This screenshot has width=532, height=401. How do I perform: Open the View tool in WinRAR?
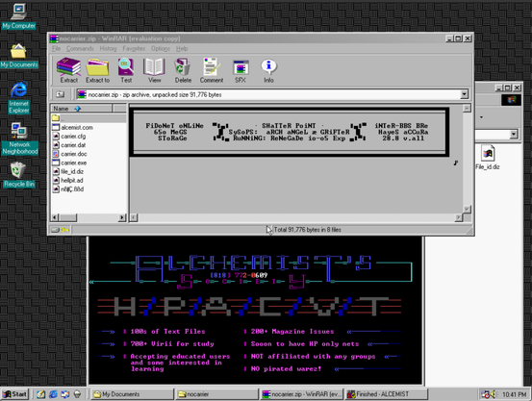point(154,70)
